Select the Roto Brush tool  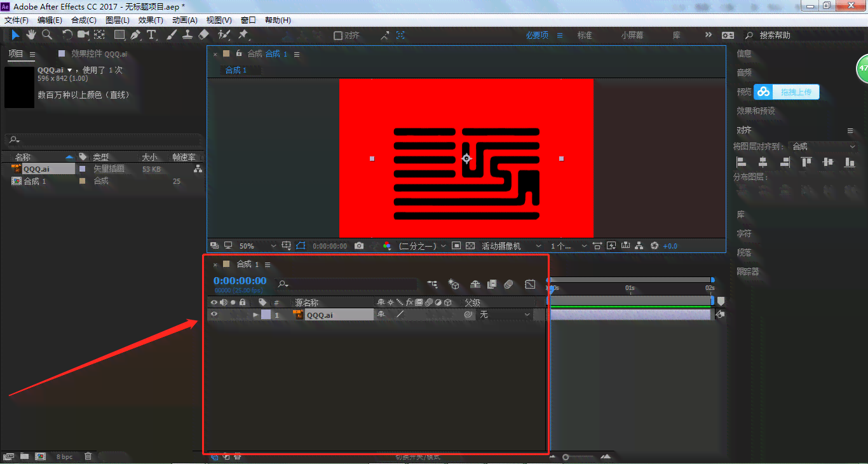point(224,35)
